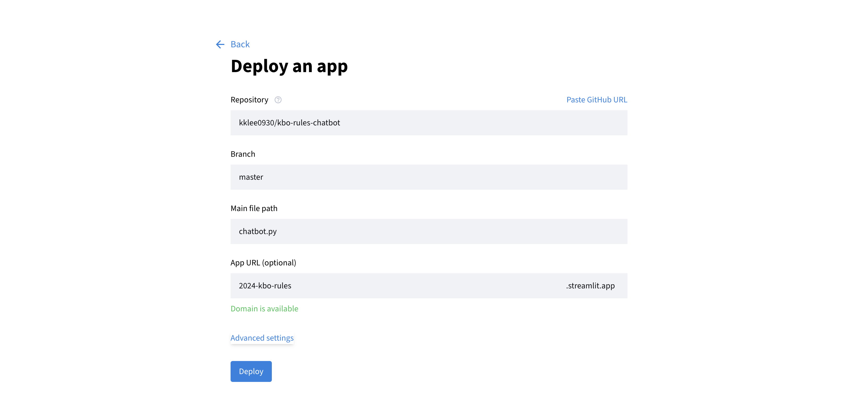868x419 pixels.
Task: Open the Repository help question-mark icon
Action: tap(278, 100)
